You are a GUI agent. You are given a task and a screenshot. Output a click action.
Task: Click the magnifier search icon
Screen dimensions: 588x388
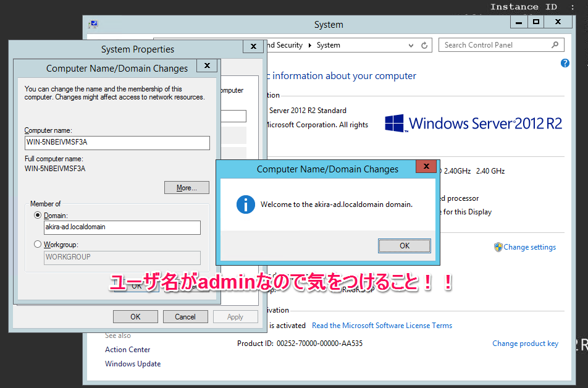pos(555,45)
